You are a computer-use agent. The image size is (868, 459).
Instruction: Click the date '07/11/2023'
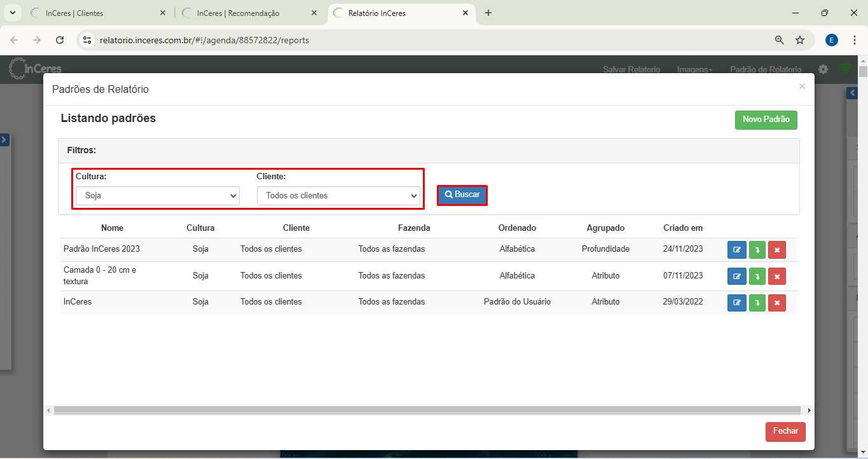pos(683,276)
